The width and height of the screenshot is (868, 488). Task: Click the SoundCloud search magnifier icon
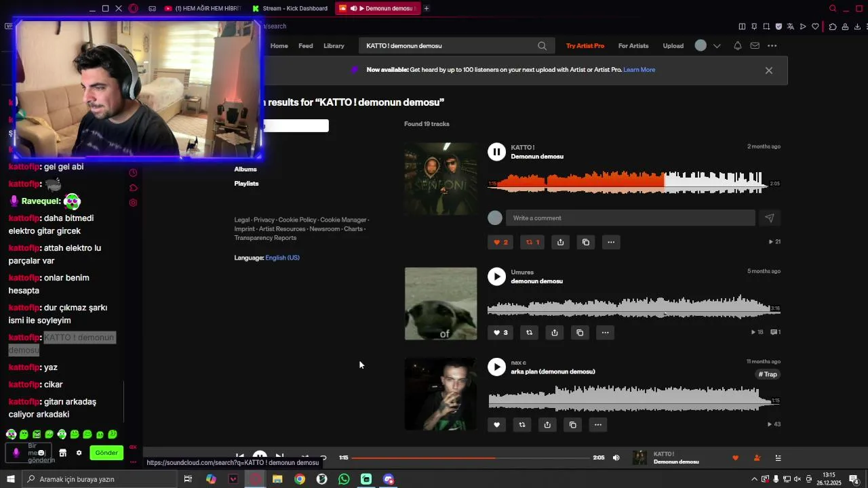[x=542, y=46]
